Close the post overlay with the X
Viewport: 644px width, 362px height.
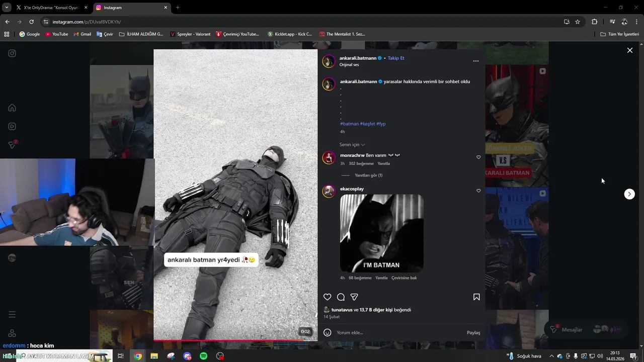point(629,50)
